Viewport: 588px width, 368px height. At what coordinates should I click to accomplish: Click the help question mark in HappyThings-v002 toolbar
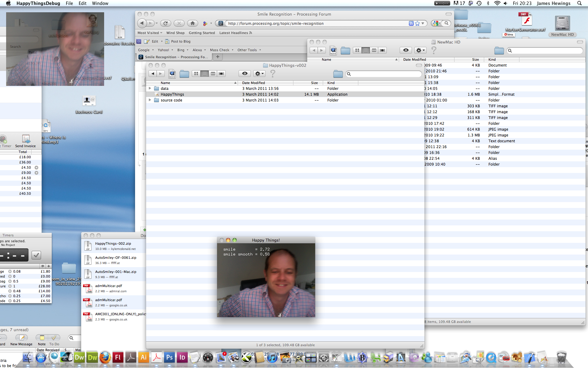273,74
